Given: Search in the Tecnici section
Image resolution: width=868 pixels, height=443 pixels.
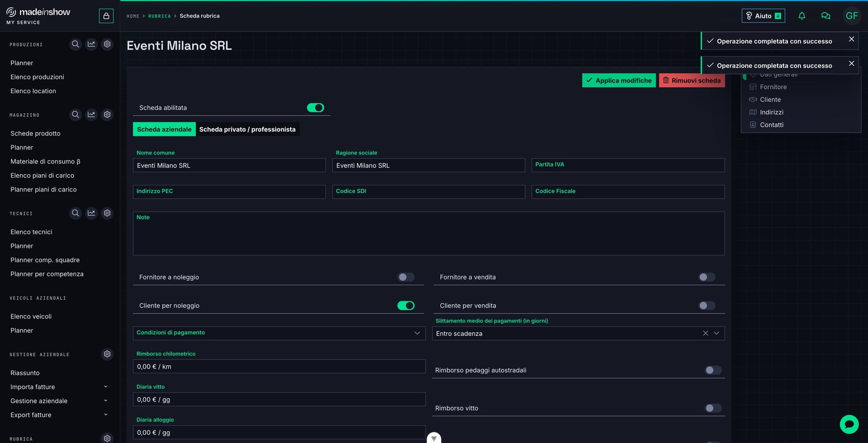Looking at the screenshot, I should [x=75, y=213].
